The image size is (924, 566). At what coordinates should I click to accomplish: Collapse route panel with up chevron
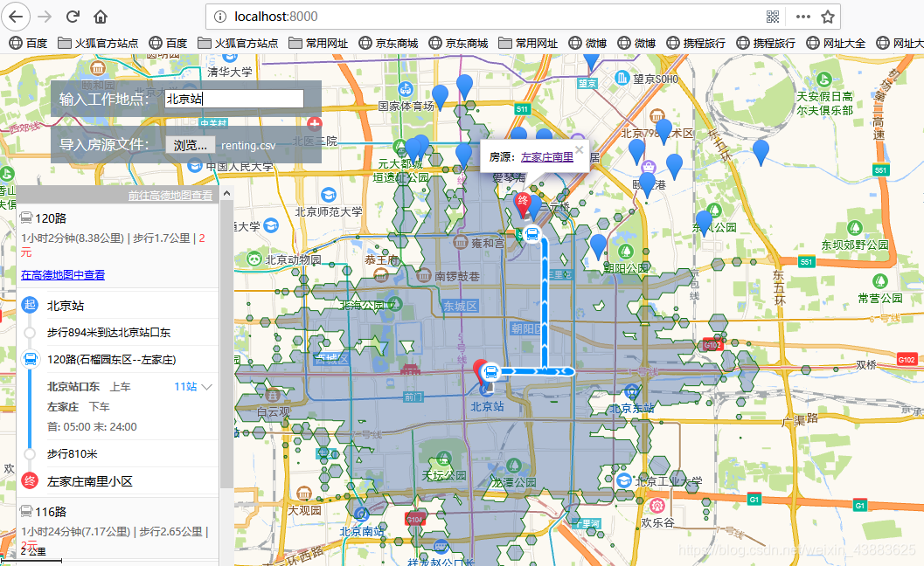pyautogui.click(x=226, y=193)
